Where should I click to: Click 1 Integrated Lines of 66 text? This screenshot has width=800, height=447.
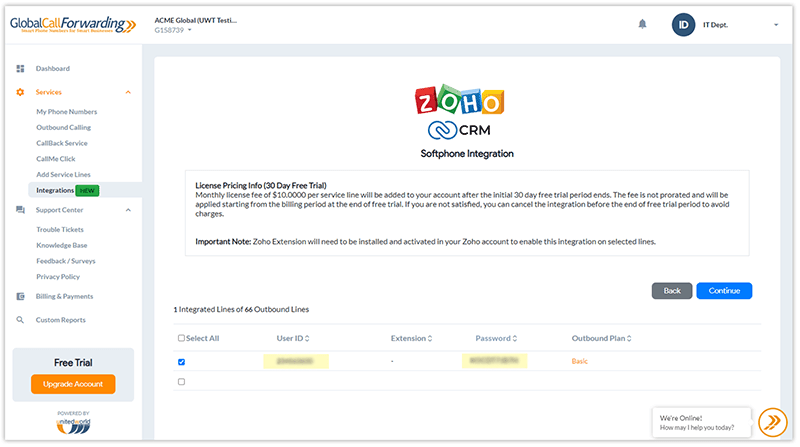[241, 309]
